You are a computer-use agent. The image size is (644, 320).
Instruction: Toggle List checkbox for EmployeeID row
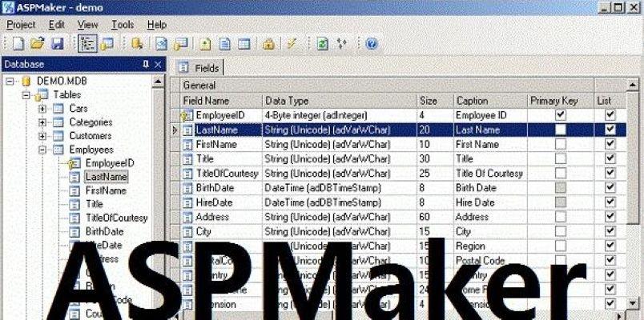(610, 115)
